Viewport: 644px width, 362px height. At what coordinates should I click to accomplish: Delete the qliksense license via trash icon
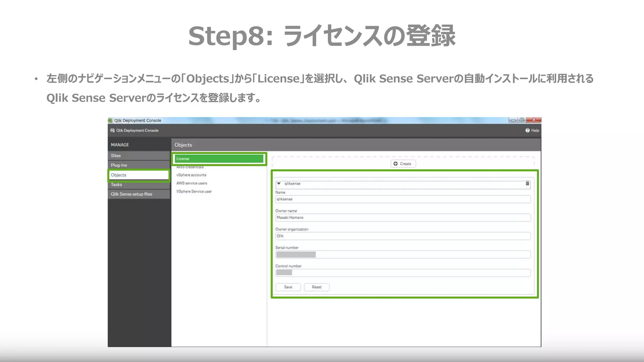527,184
